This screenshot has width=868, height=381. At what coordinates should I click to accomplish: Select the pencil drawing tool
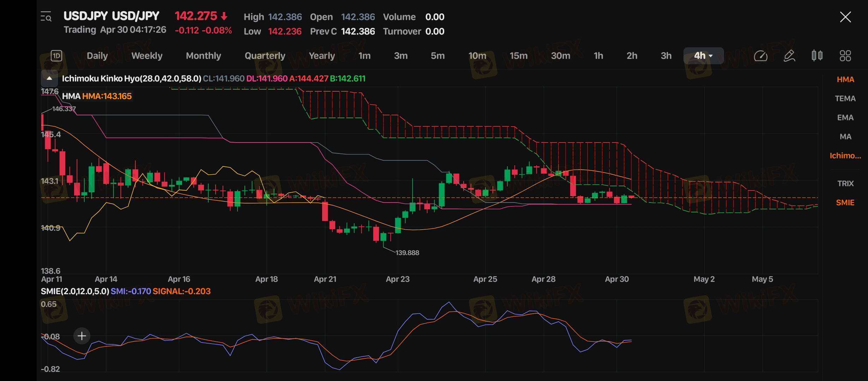(x=789, y=56)
